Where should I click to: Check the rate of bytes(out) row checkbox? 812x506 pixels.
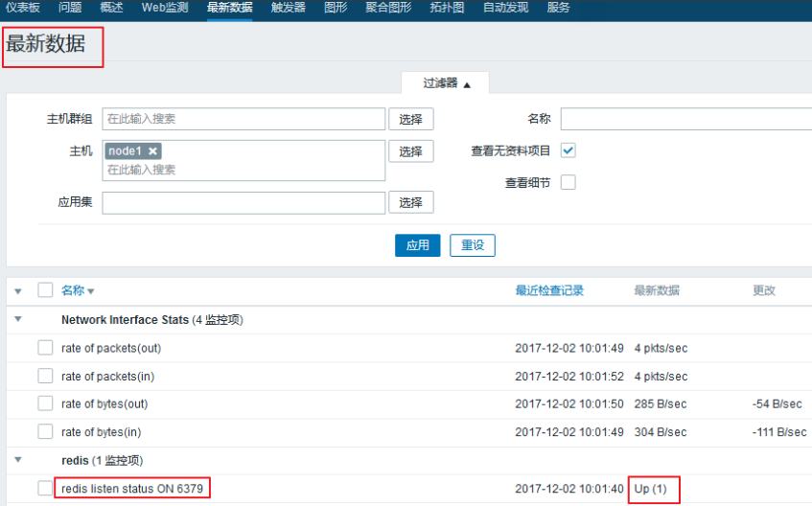(x=45, y=403)
